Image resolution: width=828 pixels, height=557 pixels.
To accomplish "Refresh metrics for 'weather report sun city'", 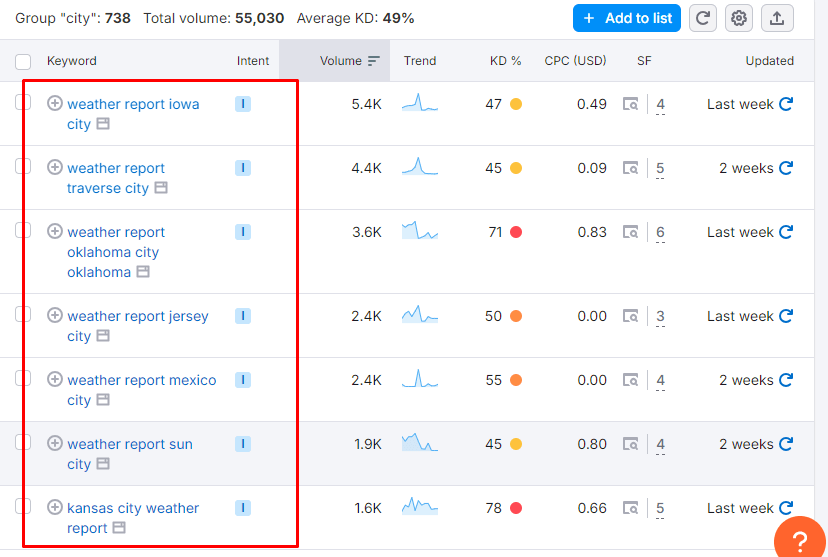I will (x=786, y=444).
